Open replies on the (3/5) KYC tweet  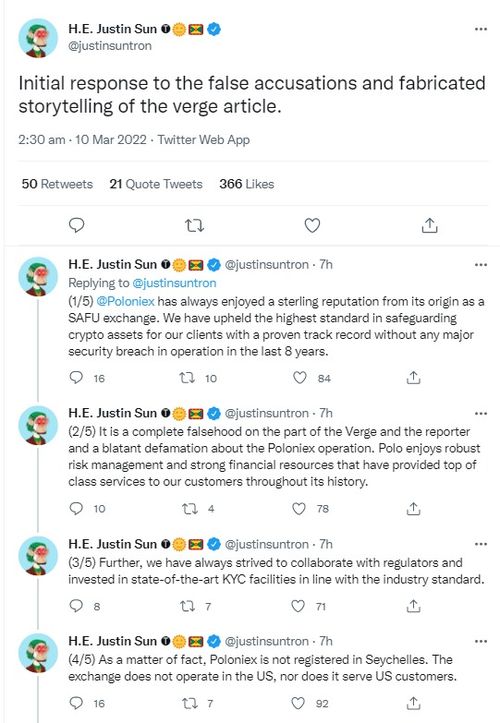(76, 606)
